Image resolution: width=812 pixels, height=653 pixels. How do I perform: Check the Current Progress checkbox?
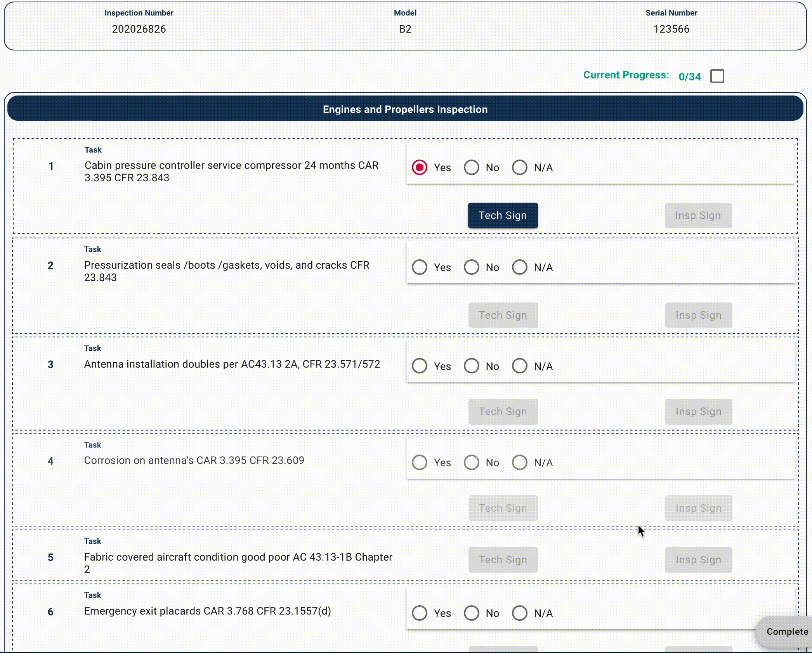[x=717, y=76]
